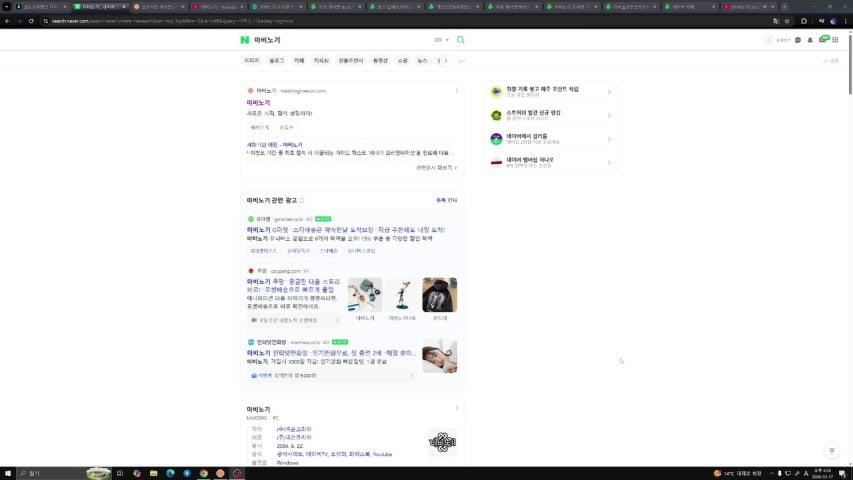The height and width of the screenshot is (480, 853).
Task: Open the keyboard input dropdown in search bar
Action: 441,40
